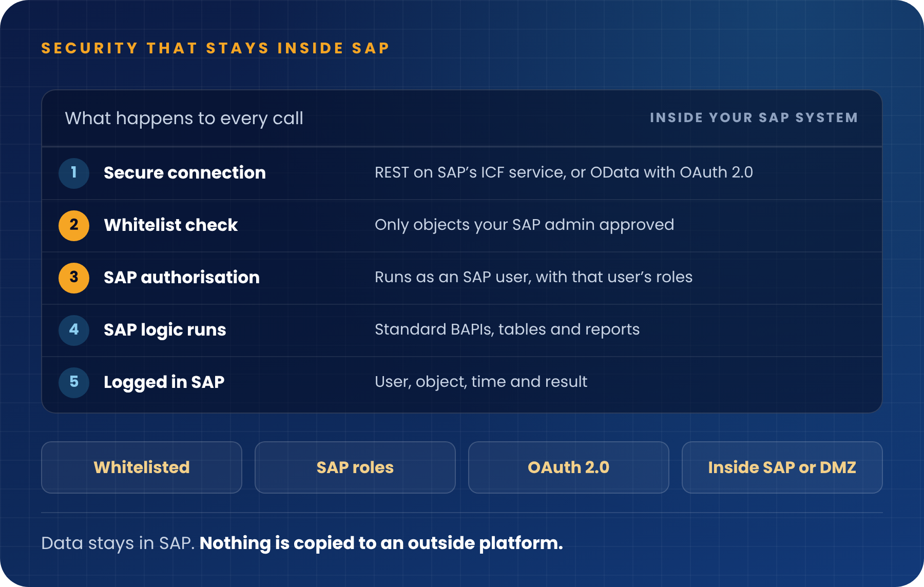The image size is (924, 587).
Task: Click the orange number 2 badge
Action: 74,225
